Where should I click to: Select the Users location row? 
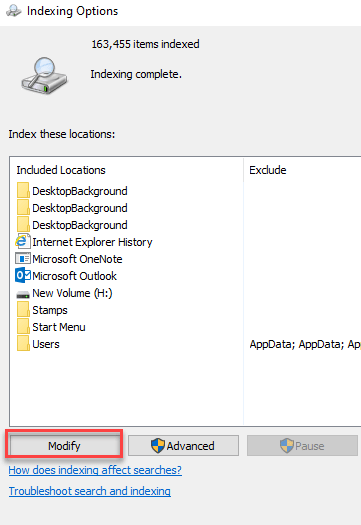[x=38, y=344]
